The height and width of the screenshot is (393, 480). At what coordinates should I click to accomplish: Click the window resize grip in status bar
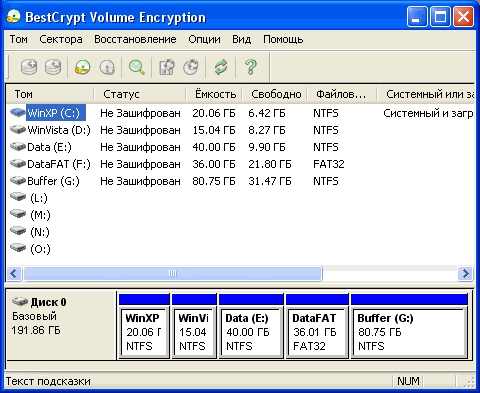coord(469,382)
